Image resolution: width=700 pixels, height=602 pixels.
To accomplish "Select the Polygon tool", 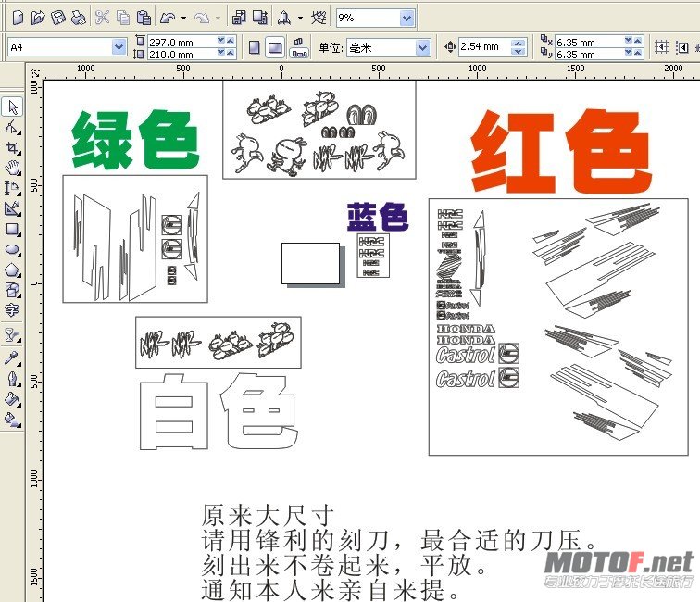I will coord(13,270).
